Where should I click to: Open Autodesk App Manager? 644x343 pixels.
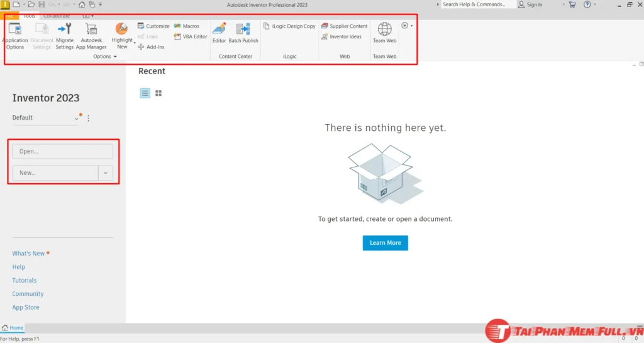click(x=91, y=36)
